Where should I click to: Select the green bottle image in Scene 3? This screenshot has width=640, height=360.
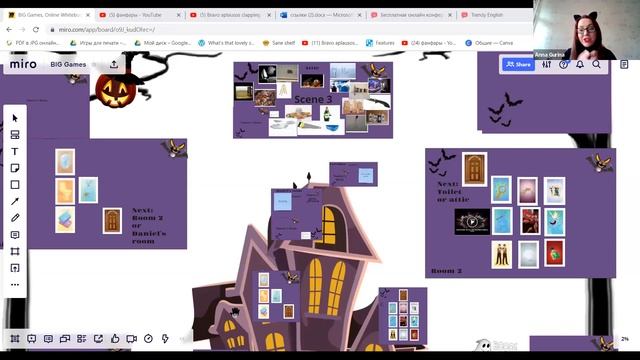[x=327, y=114]
